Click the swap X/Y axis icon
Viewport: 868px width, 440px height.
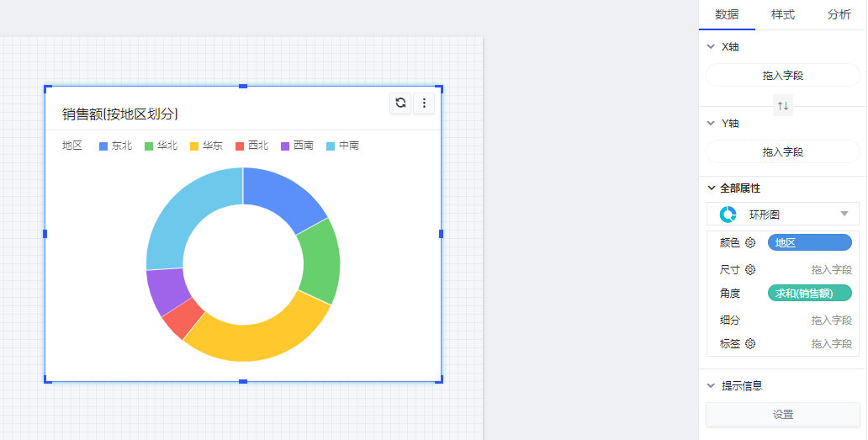point(783,105)
